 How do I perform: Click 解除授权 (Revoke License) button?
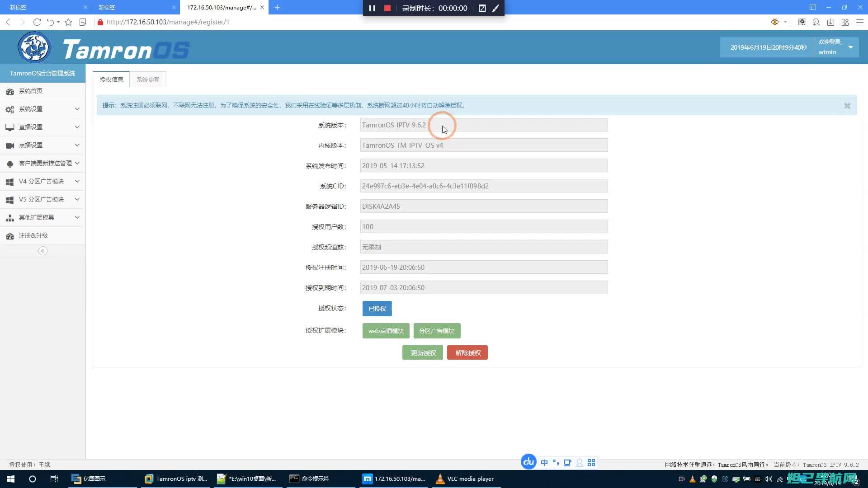(x=467, y=352)
